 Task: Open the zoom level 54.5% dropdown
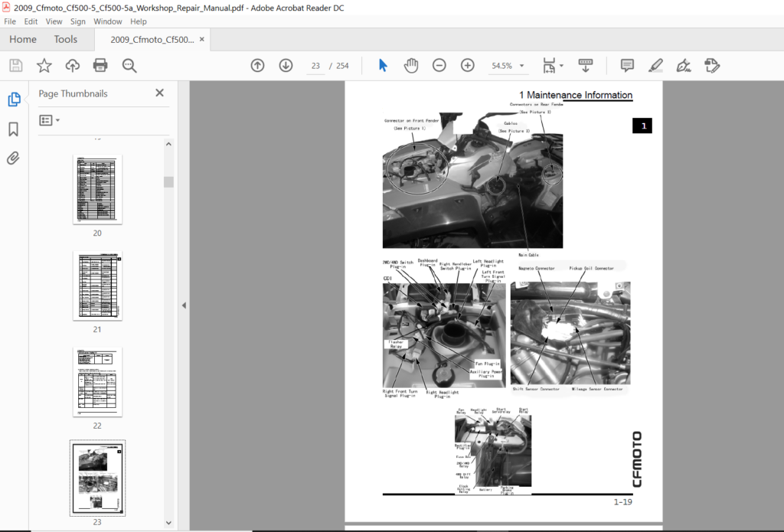(521, 66)
